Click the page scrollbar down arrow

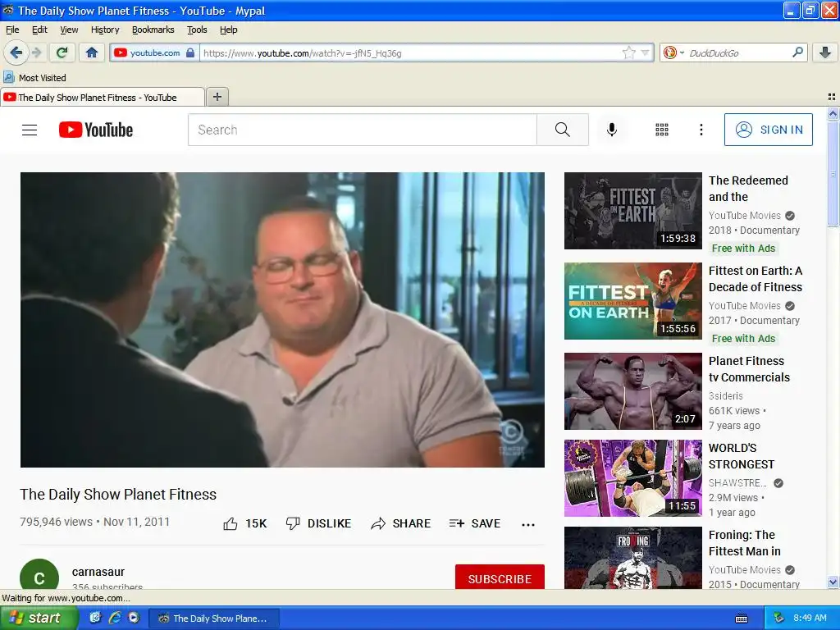pyautogui.click(x=832, y=582)
